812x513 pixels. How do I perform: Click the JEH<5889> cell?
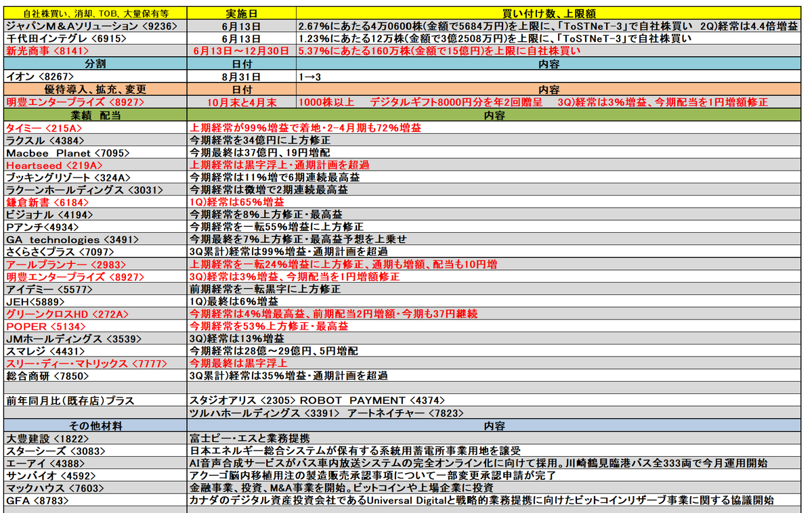(95, 302)
